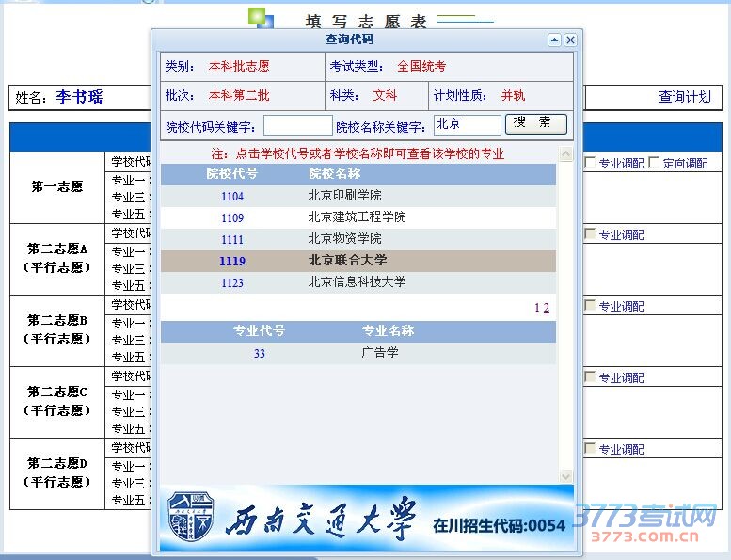Open 北京建筑工程学院 in the school list
The height and width of the screenshot is (560, 731).
[x=357, y=217]
